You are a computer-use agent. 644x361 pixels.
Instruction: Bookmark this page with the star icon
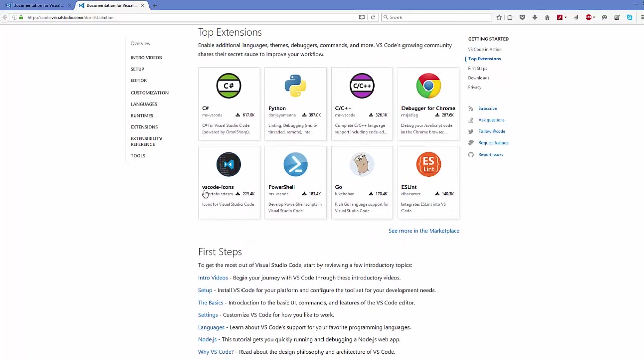(x=499, y=17)
